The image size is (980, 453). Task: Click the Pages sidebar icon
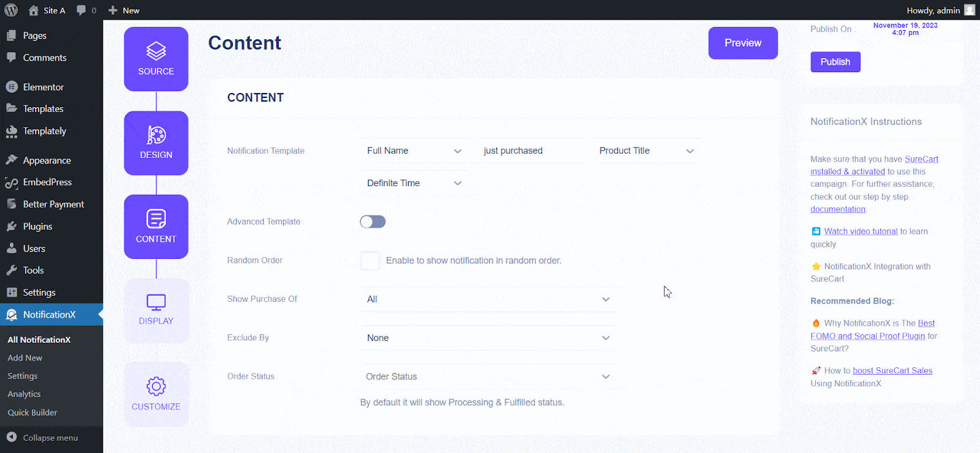tap(12, 36)
